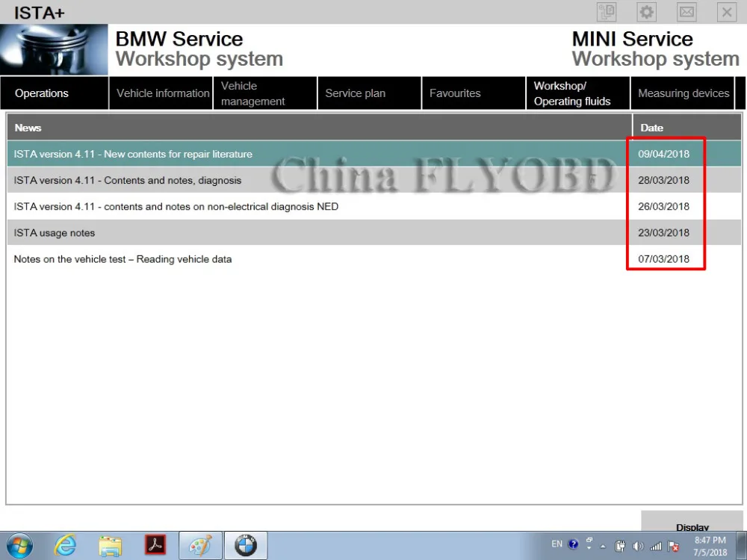This screenshot has height=560, width=747.
Task: Click the Date column header
Action: coord(687,127)
